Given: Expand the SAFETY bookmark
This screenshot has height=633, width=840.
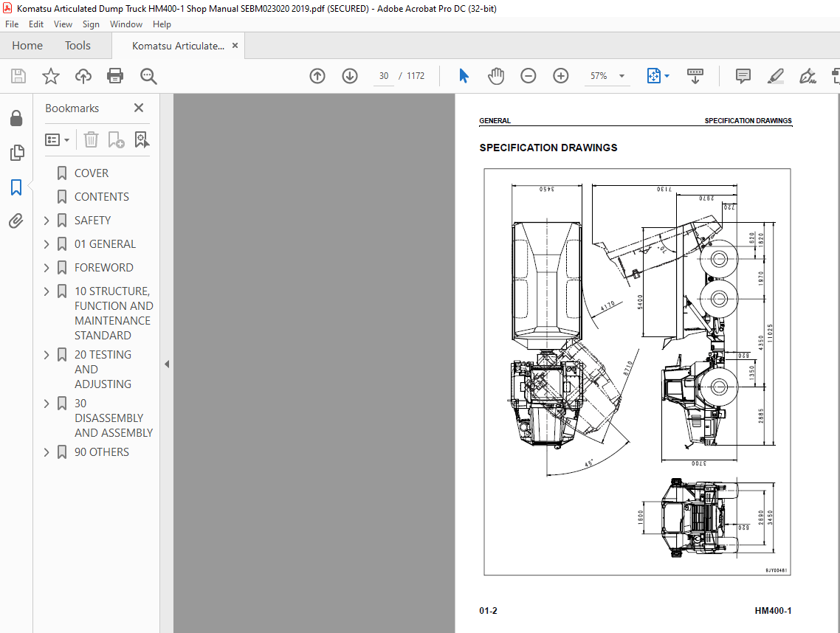Looking at the screenshot, I should pos(47,221).
